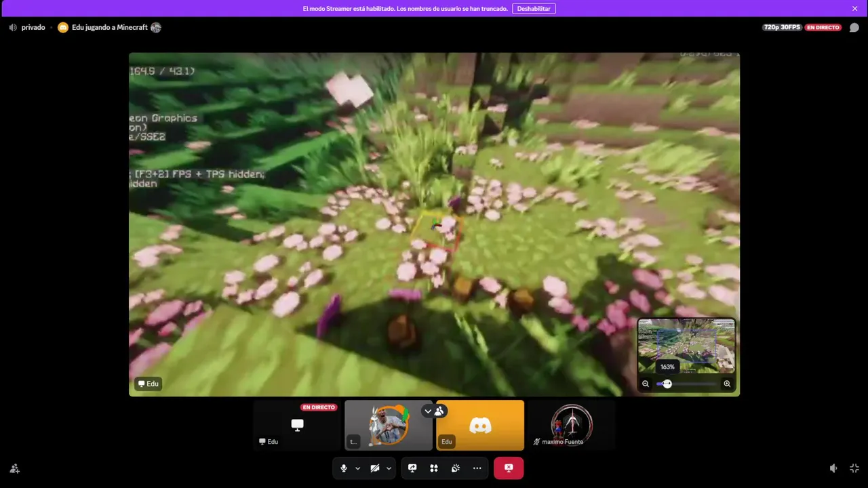The image size is (868, 488).
Task: Hide participants with chevron members toggle
Action: click(433, 411)
